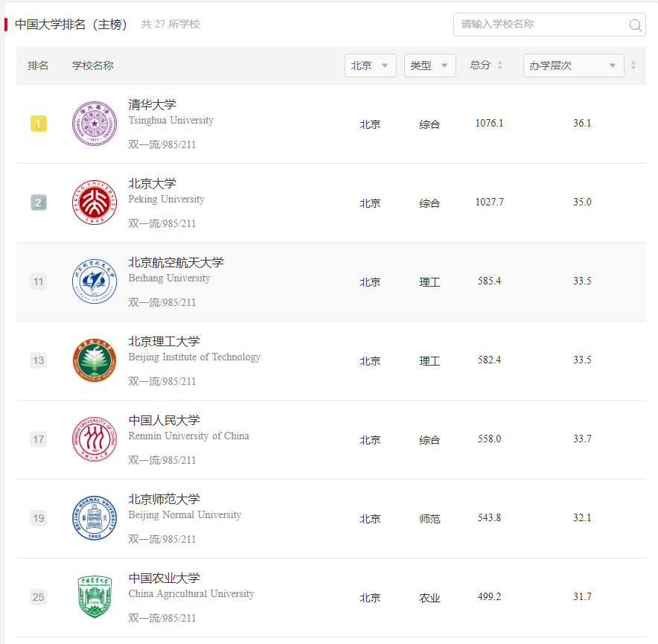Sort by total score (总分) arrows
The image size is (658, 644).
(x=500, y=66)
